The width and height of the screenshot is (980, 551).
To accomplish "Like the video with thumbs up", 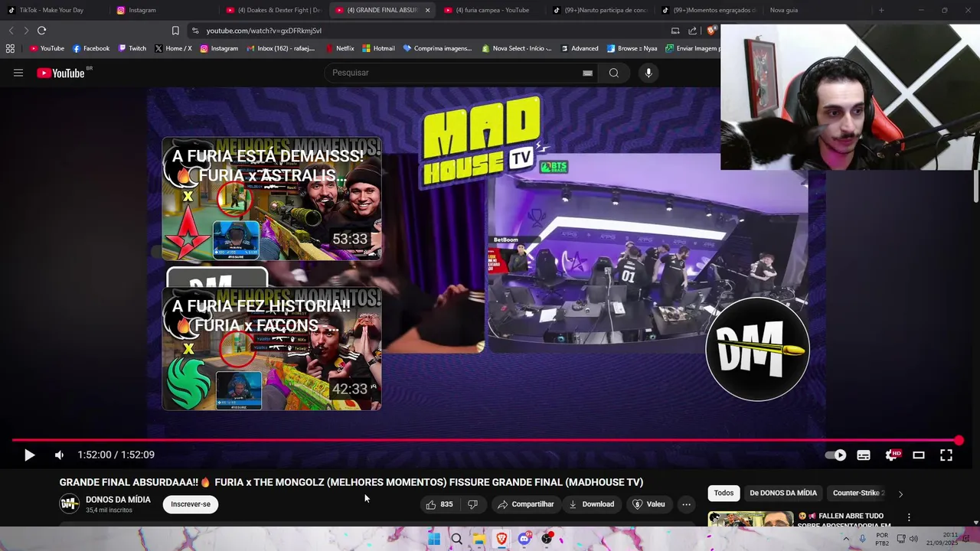I will point(439,504).
